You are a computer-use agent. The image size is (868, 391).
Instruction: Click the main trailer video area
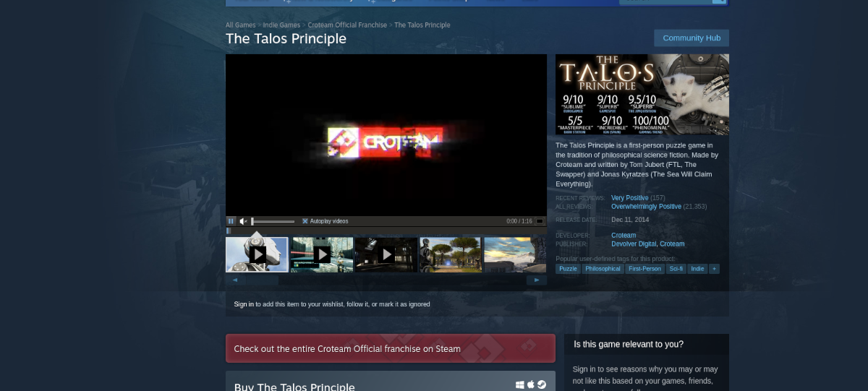386,135
